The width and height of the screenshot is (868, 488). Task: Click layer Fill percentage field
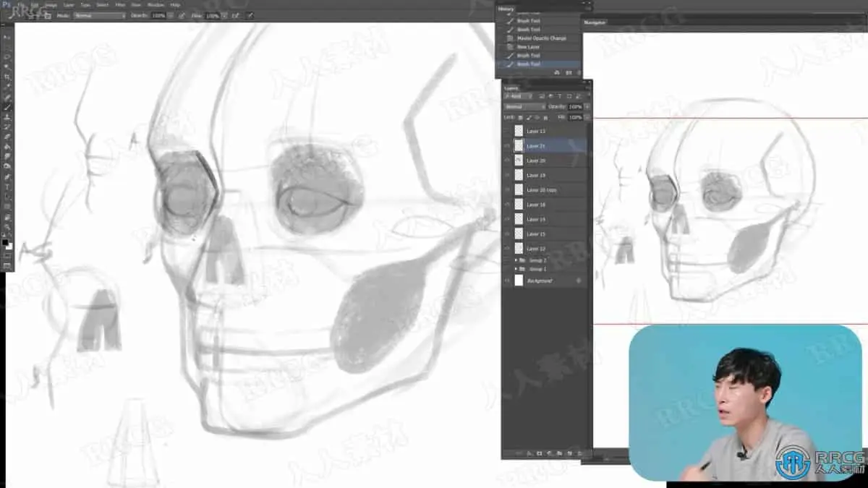pyautogui.click(x=575, y=118)
